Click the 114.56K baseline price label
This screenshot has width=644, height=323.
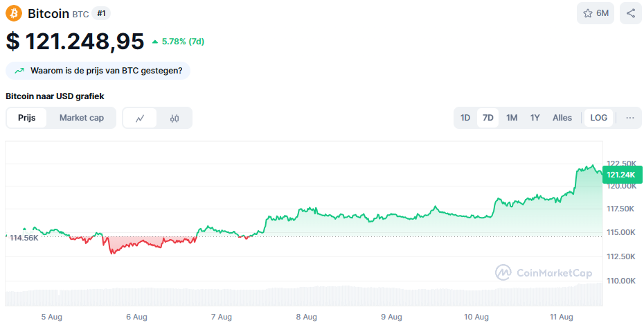click(x=24, y=238)
